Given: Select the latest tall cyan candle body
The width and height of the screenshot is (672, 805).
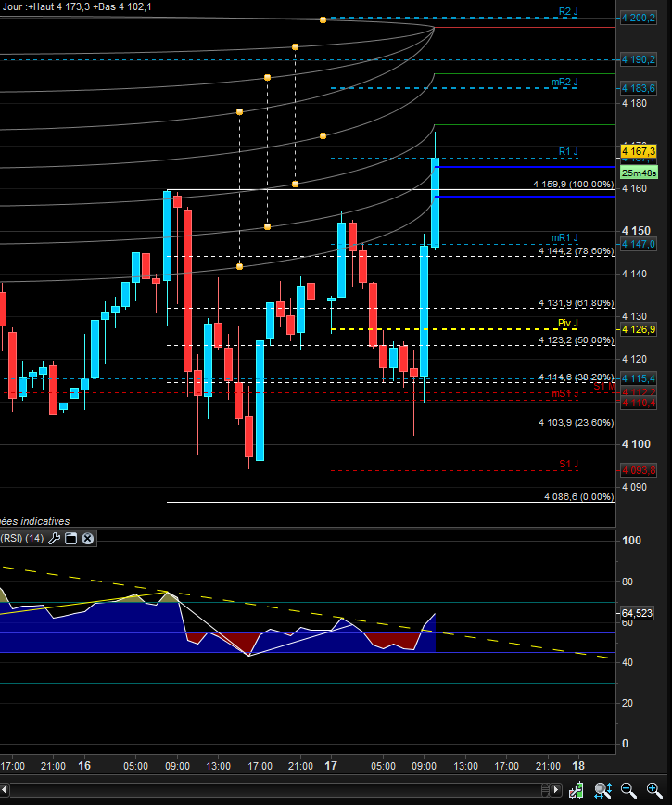Looking at the screenshot, I should point(435,202).
